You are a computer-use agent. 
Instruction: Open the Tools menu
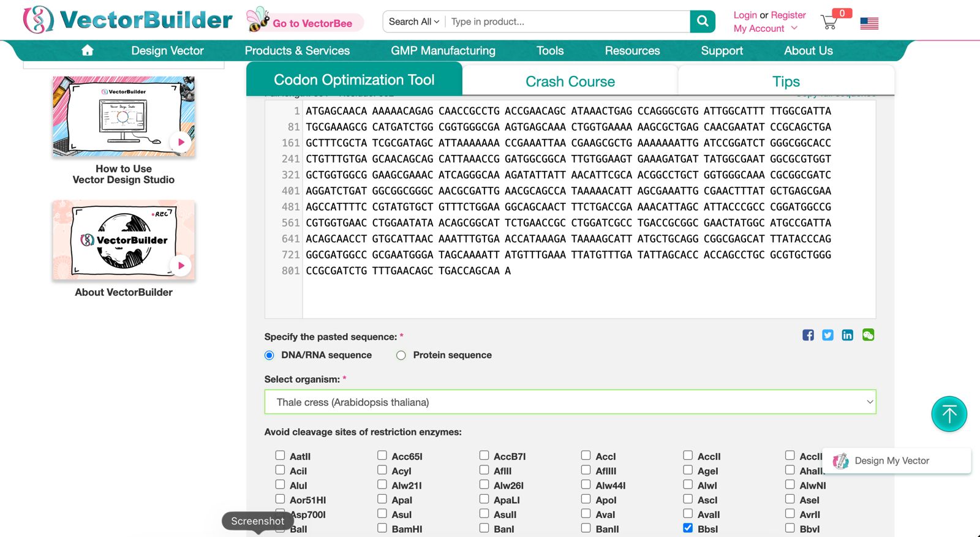(x=550, y=51)
